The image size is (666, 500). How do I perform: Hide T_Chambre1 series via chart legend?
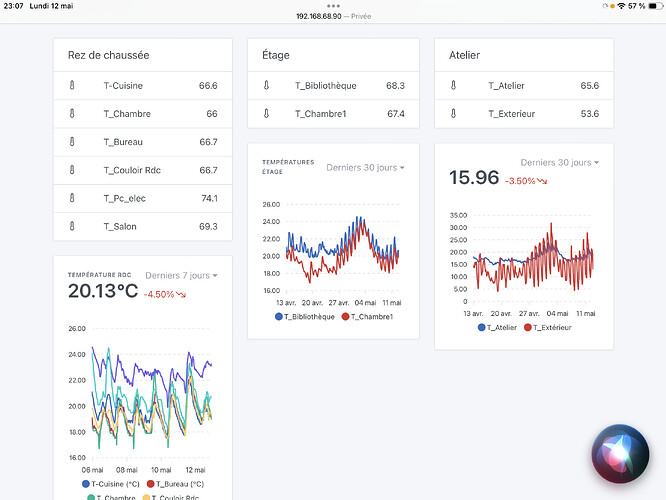coord(367,317)
